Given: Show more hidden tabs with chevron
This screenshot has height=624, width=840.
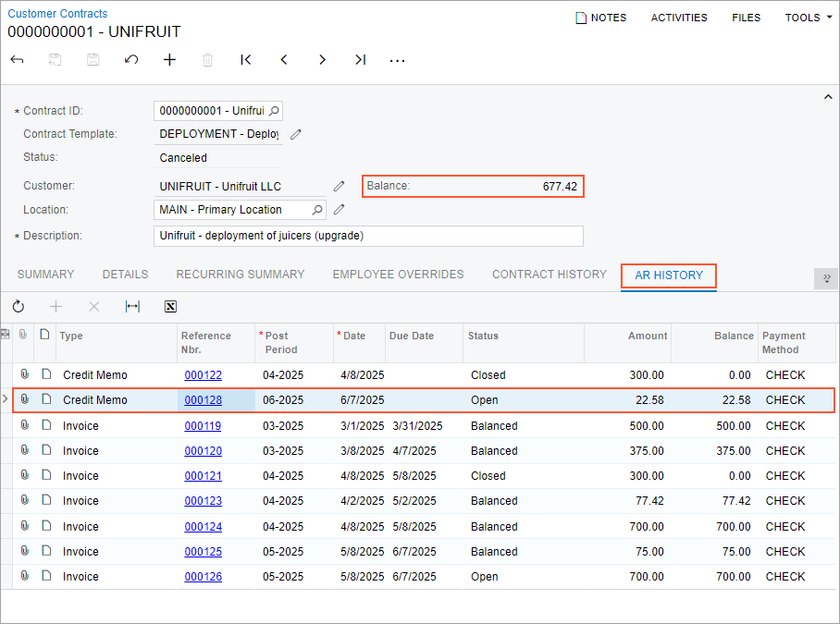Looking at the screenshot, I should coord(824,278).
